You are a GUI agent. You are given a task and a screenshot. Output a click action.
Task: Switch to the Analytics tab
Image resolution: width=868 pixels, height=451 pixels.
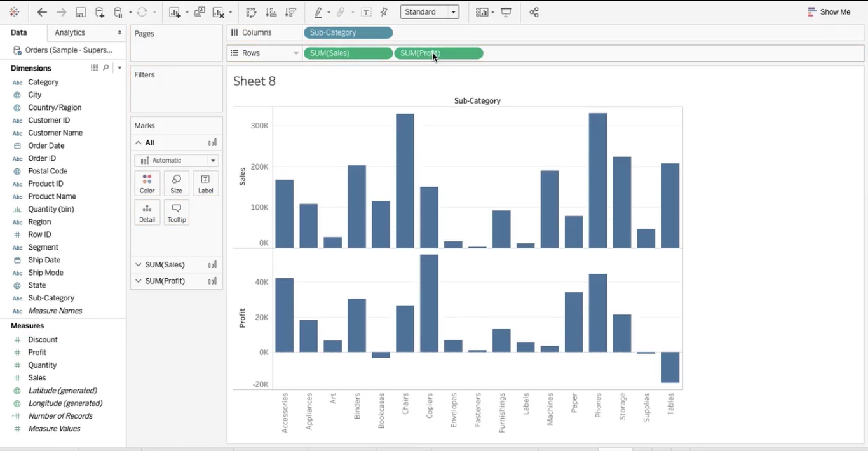69,32
